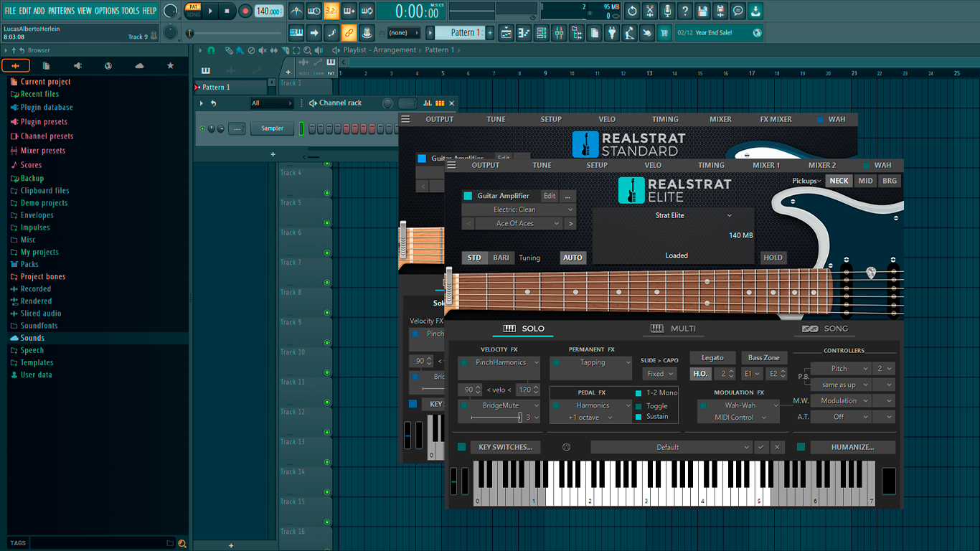Open the FILE menu
This screenshot has height=551, width=980.
(x=10, y=11)
